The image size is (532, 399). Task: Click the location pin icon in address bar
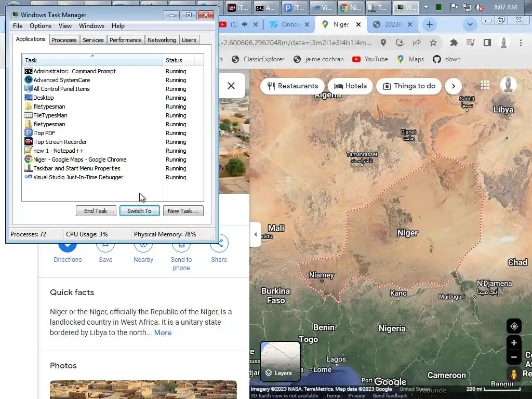pos(383,43)
